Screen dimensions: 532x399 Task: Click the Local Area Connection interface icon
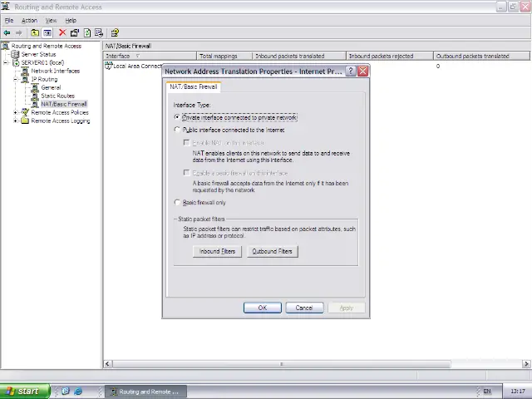(x=109, y=66)
